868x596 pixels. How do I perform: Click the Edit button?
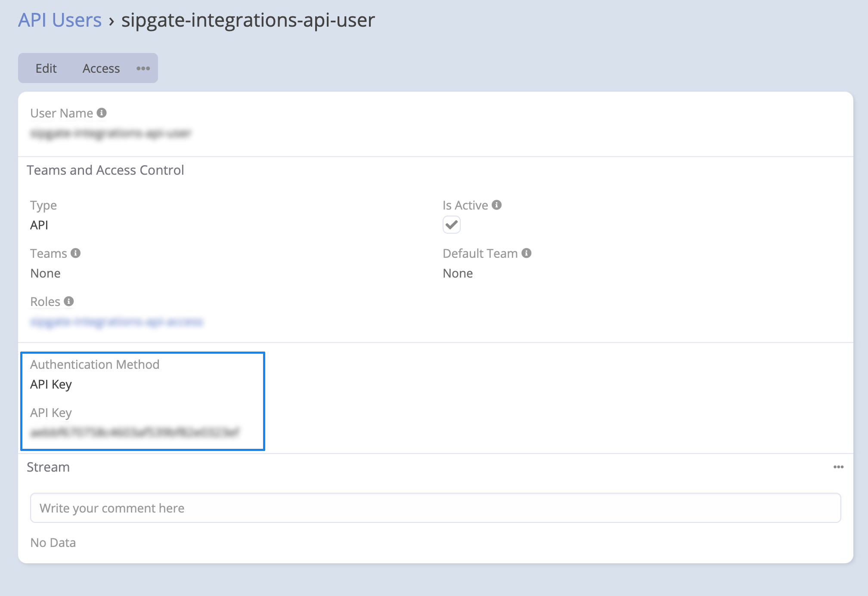coord(46,68)
